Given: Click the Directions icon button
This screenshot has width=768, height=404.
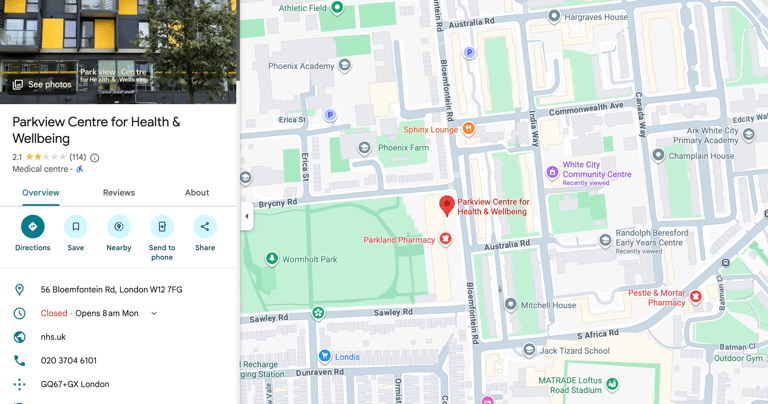Looking at the screenshot, I should pyautogui.click(x=33, y=227).
